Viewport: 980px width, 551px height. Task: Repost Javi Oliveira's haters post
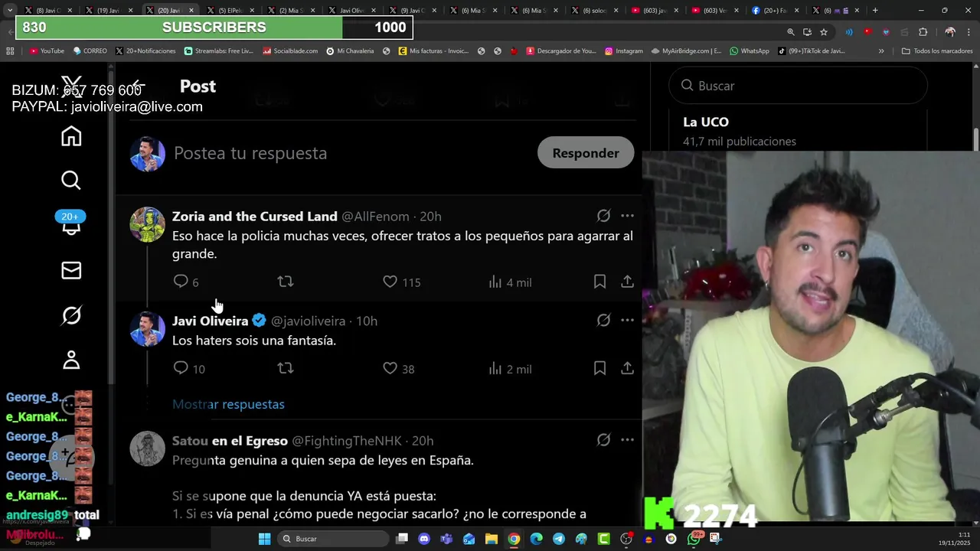[286, 369]
